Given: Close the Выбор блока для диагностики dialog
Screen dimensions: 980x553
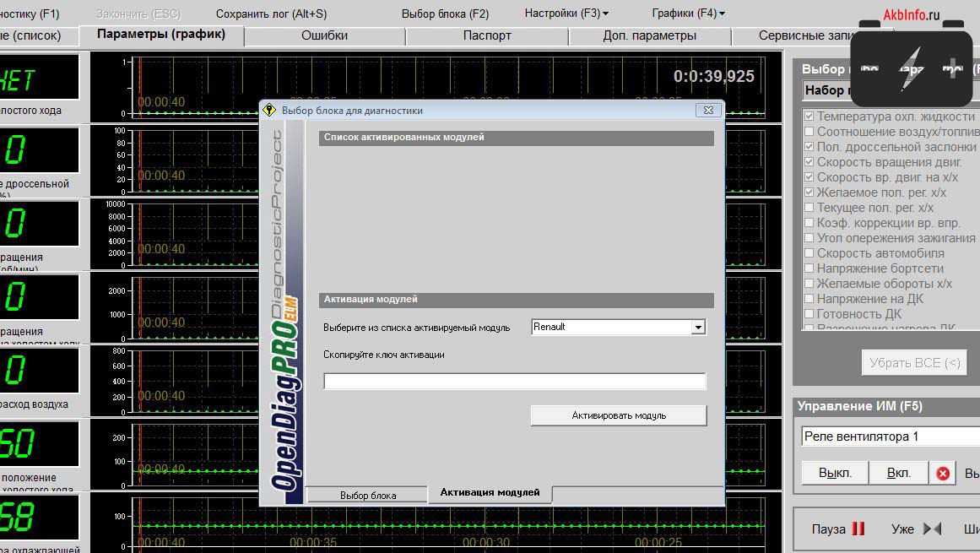Looking at the screenshot, I should tap(709, 110).
